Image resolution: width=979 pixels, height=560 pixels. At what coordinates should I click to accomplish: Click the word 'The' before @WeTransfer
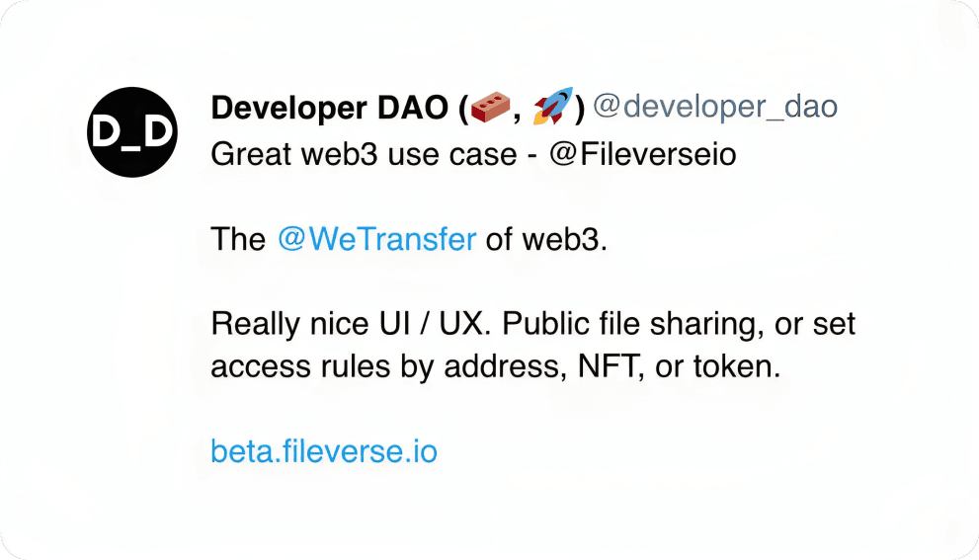pos(238,239)
